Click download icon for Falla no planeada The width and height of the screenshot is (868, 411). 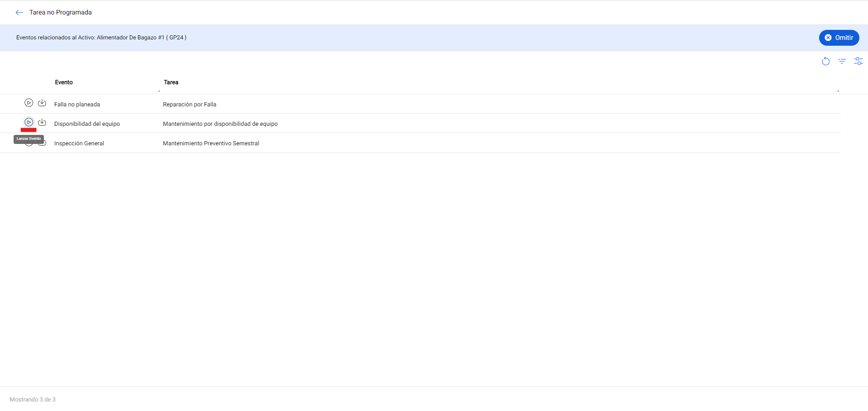pyautogui.click(x=42, y=103)
